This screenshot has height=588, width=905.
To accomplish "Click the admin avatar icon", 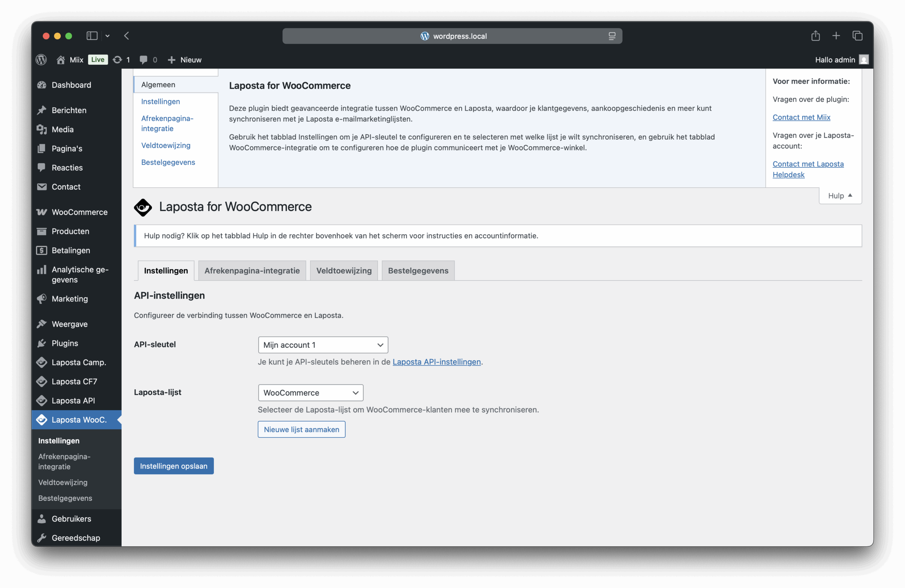I will click(864, 60).
